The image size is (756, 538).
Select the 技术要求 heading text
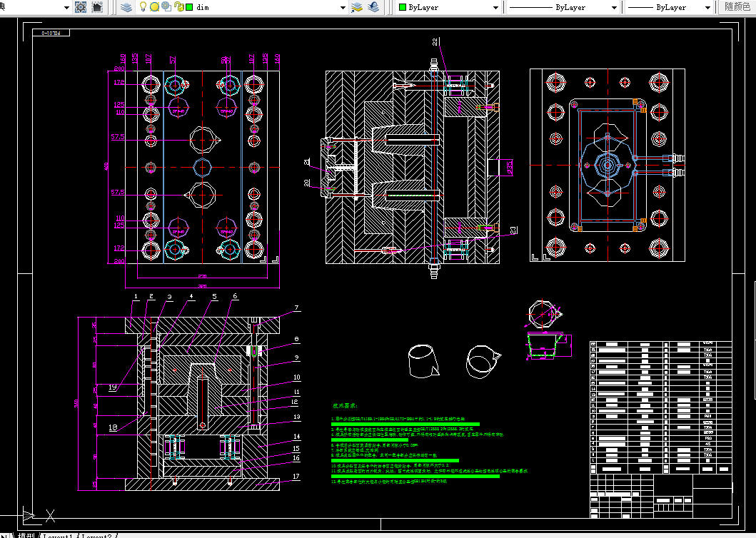coord(345,406)
